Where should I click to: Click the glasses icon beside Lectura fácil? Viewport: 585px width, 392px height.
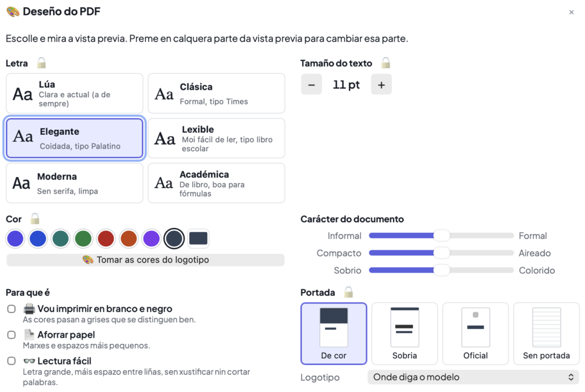[29, 361]
